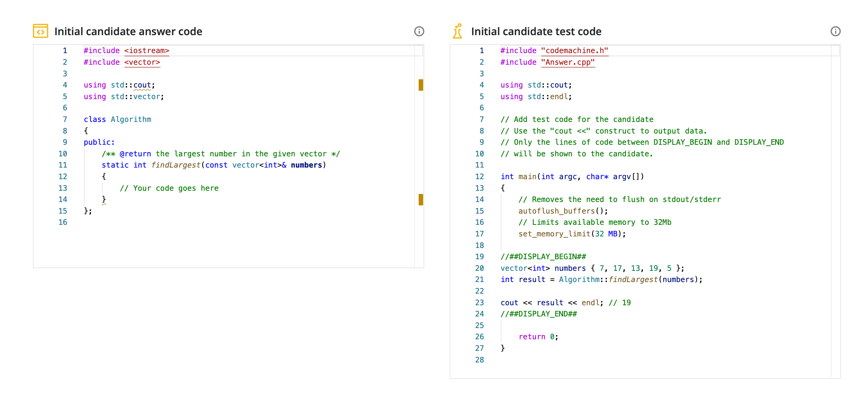The width and height of the screenshot is (868, 398).
Task: Click the "codemachine.h" include in test code
Action: click(575, 50)
